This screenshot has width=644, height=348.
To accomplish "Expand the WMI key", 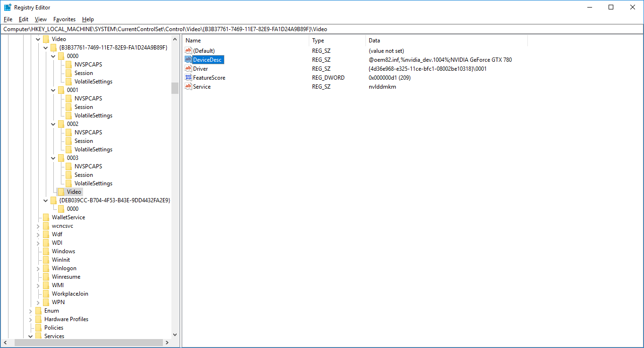I will click(38, 285).
